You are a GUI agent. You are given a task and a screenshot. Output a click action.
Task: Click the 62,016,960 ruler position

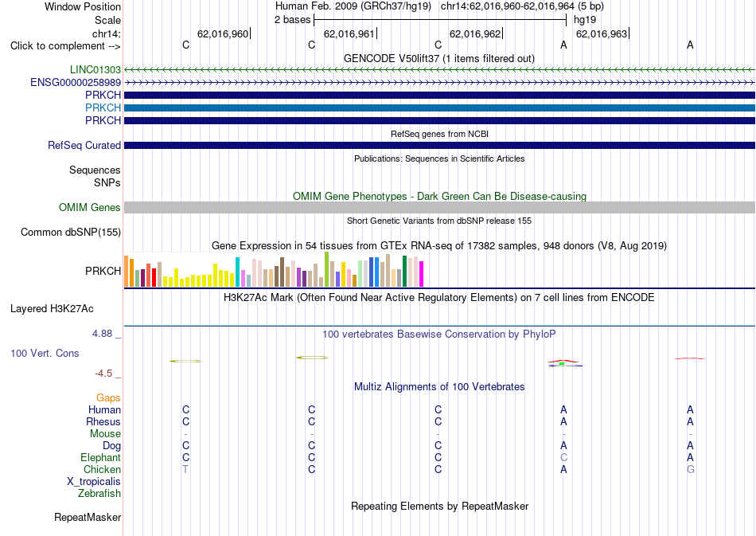[x=223, y=33]
